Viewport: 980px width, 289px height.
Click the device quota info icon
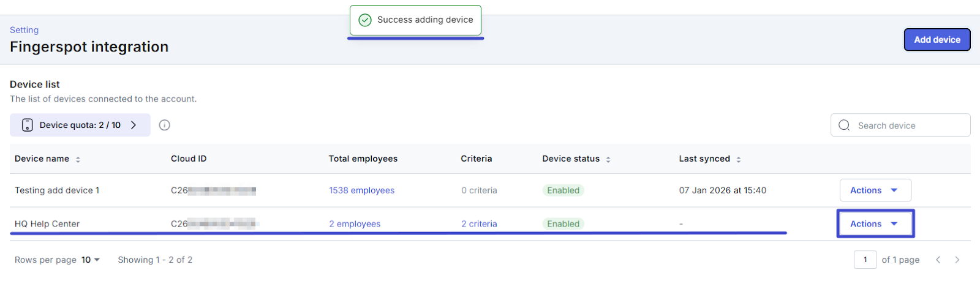click(x=164, y=125)
